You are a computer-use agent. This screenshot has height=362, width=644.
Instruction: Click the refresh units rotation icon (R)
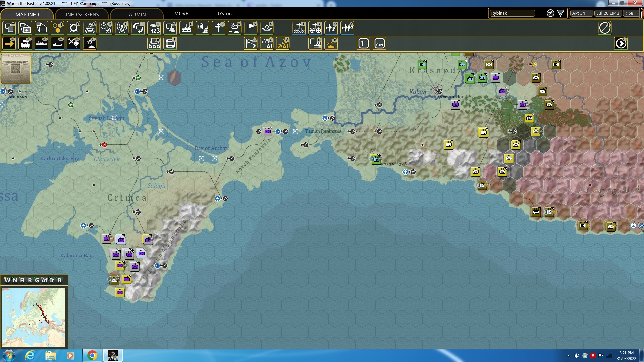click(138, 28)
